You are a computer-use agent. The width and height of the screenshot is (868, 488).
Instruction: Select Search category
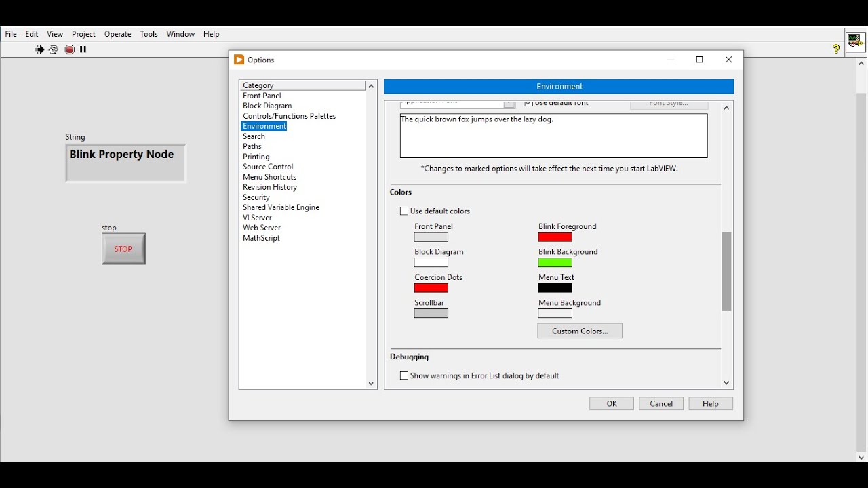click(x=254, y=136)
